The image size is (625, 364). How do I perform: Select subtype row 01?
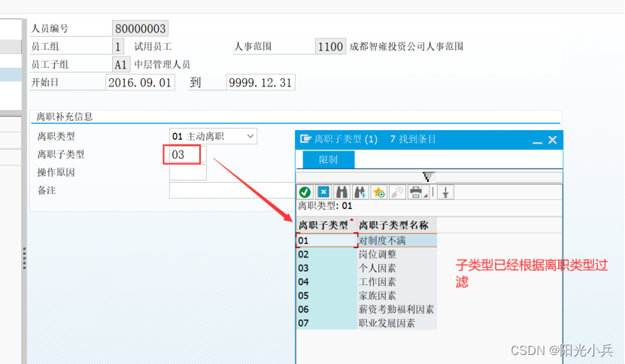point(326,241)
